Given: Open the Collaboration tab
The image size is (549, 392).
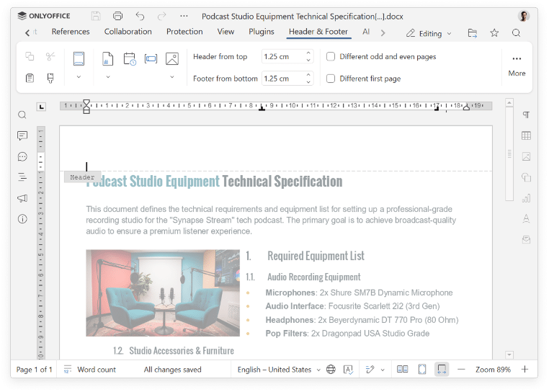Looking at the screenshot, I should 128,32.
